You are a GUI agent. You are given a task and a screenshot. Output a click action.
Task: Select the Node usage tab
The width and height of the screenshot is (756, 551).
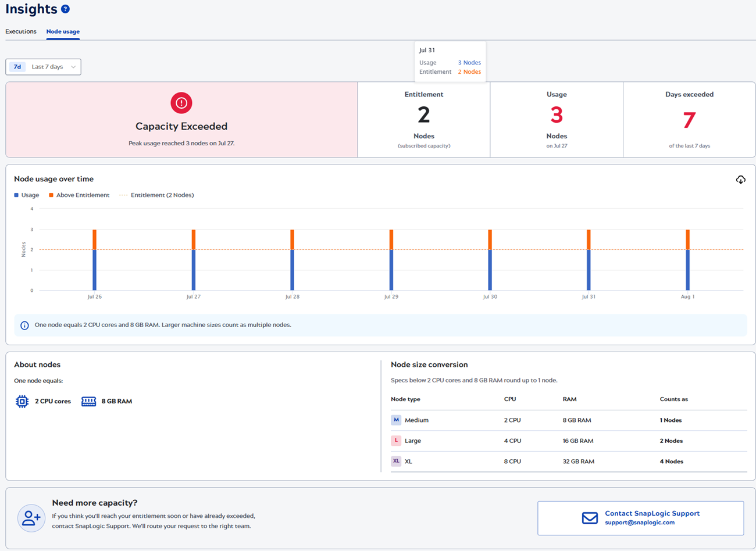pos(63,31)
